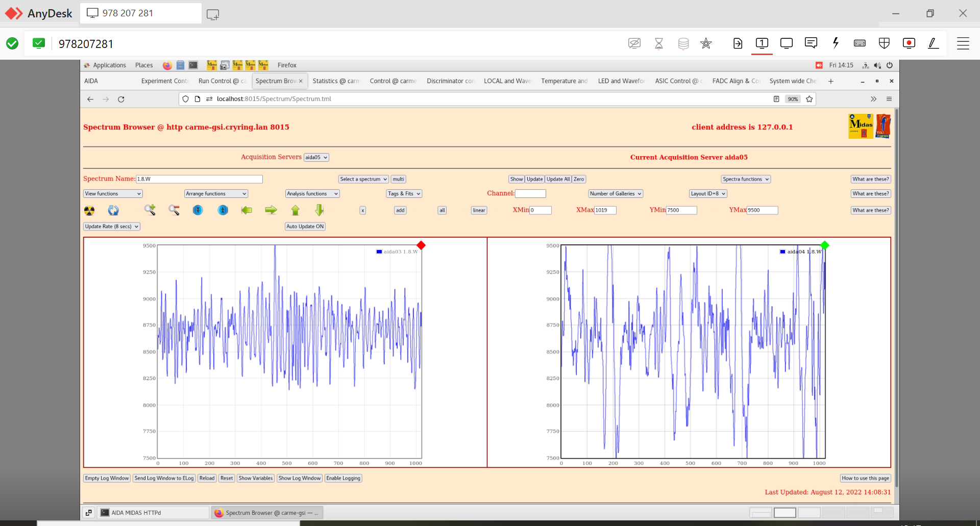The width and height of the screenshot is (980, 526).
Task: Click the blue circle up-arrows icon
Action: tap(223, 210)
